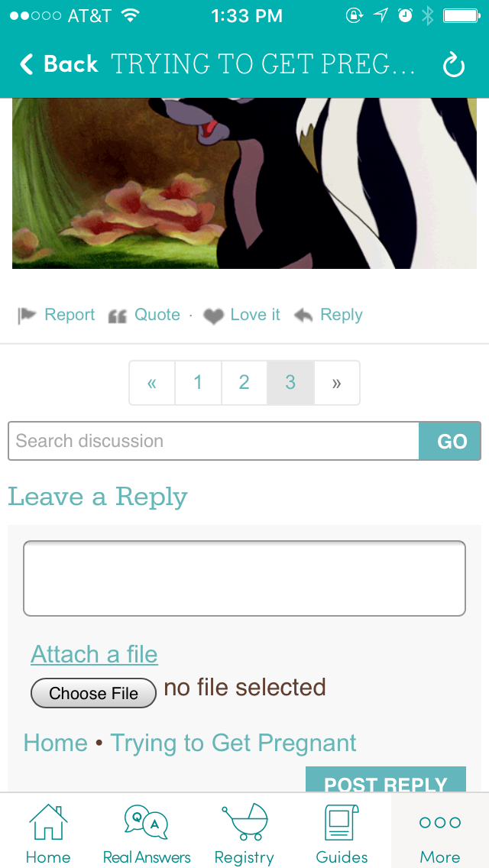Open Home tab with house icon

pos(48,834)
